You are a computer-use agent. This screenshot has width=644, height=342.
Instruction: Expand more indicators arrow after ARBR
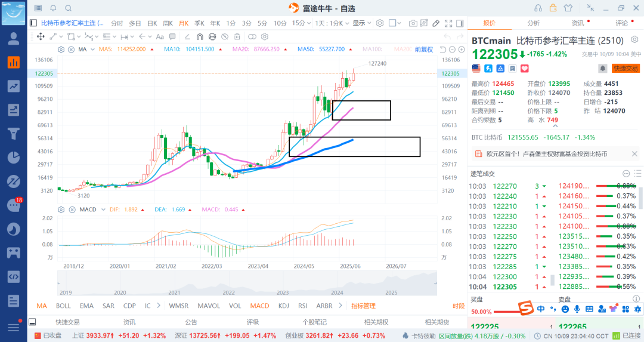340,306
